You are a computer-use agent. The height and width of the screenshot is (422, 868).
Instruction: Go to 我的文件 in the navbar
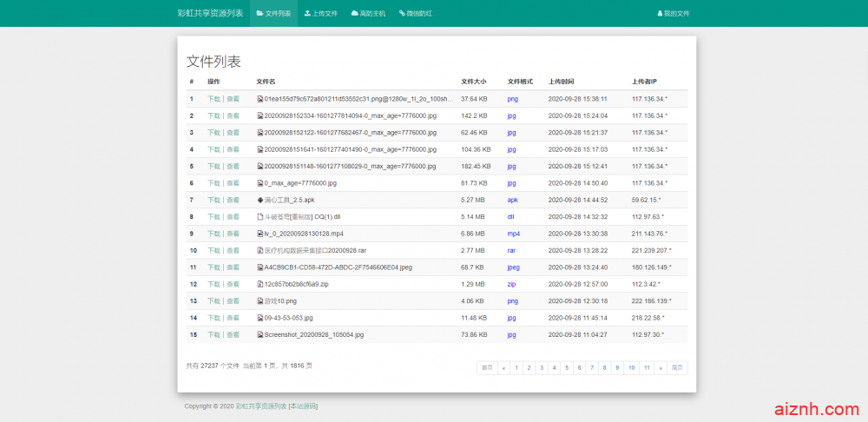point(674,14)
